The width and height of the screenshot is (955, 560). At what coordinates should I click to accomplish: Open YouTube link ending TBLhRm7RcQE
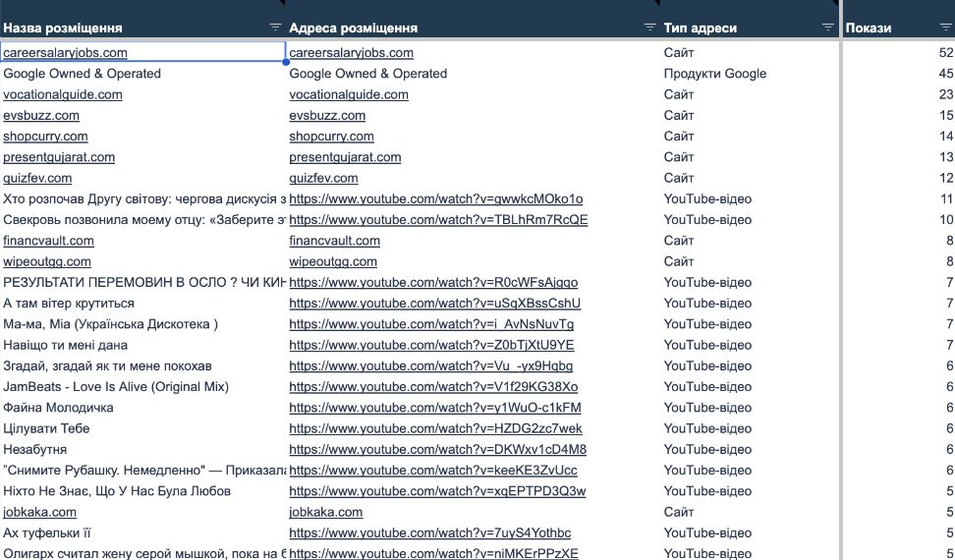click(x=438, y=220)
